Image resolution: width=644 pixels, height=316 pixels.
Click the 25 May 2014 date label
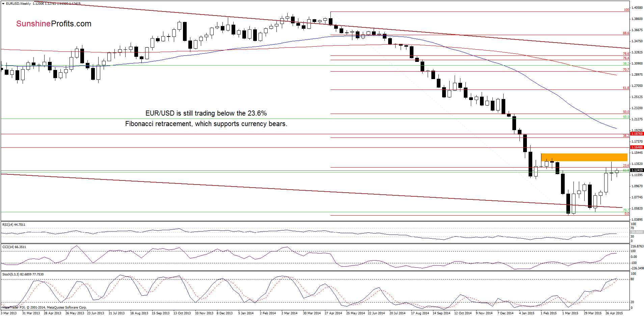(355, 313)
